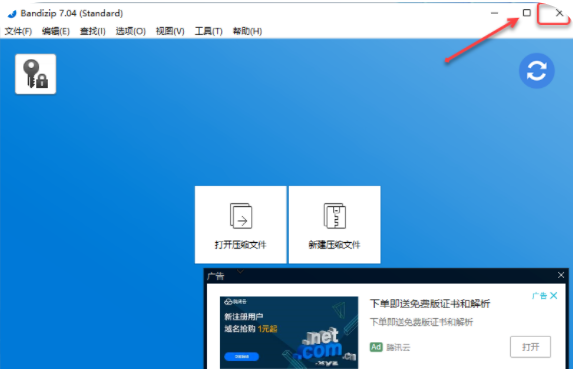
Task: Click the 打开 button in the ad
Action: [530, 347]
